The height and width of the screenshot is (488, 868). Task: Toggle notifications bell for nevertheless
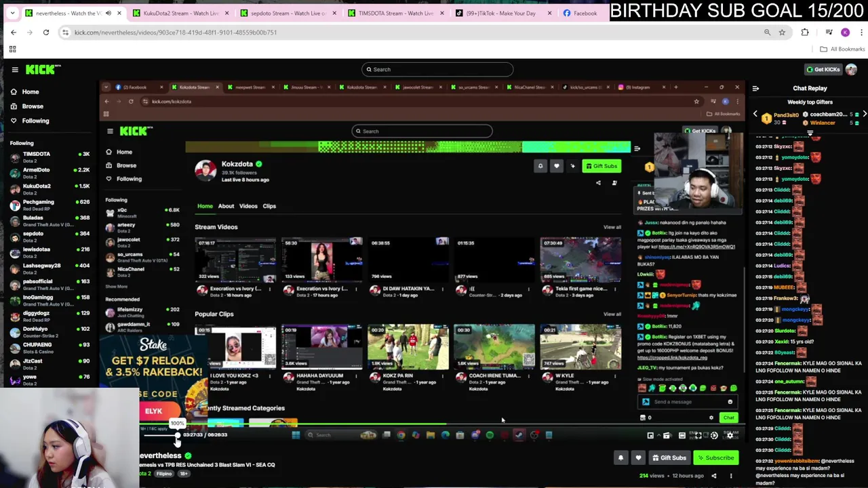pos(620,458)
